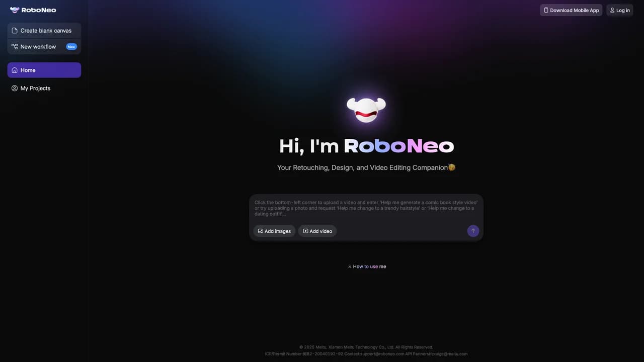Click the Retouching, Design, Video Editing tagline
Image resolution: width=644 pixels, height=362 pixels.
pos(366,167)
